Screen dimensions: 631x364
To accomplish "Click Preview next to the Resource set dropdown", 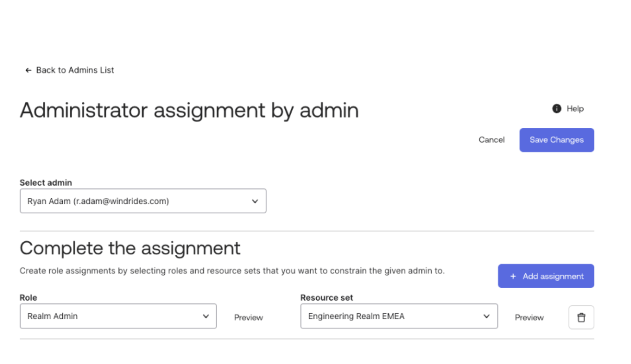I will pyautogui.click(x=529, y=317).
